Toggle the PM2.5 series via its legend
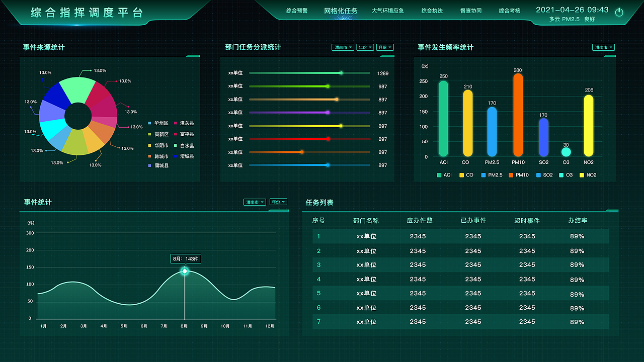644x362 pixels. coord(484,174)
